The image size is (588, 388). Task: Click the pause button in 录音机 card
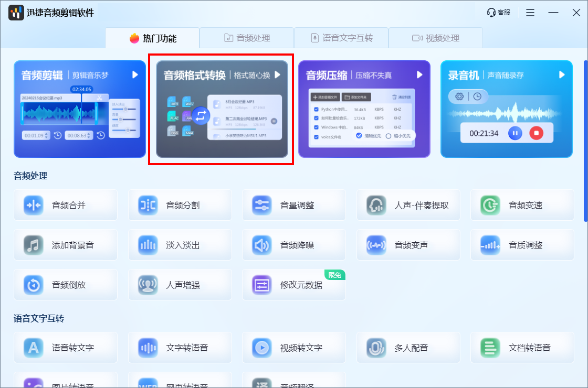point(515,133)
